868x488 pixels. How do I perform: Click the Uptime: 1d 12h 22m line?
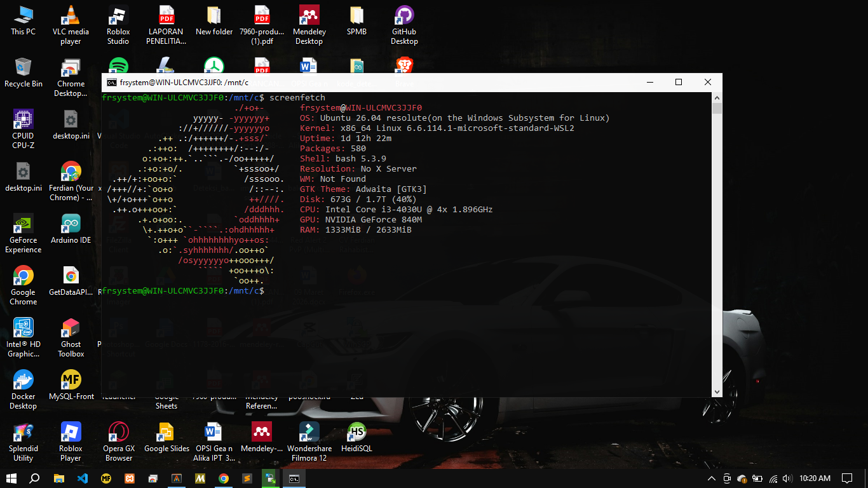coord(346,138)
